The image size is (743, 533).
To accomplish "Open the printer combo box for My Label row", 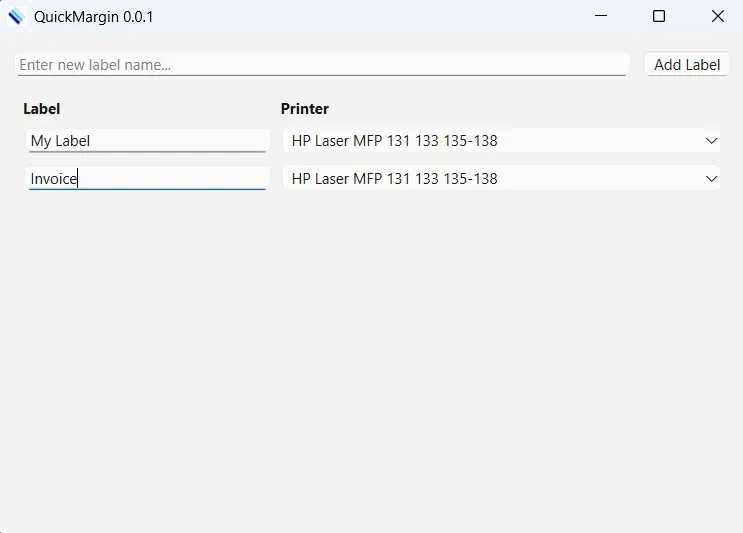I will (501, 141).
